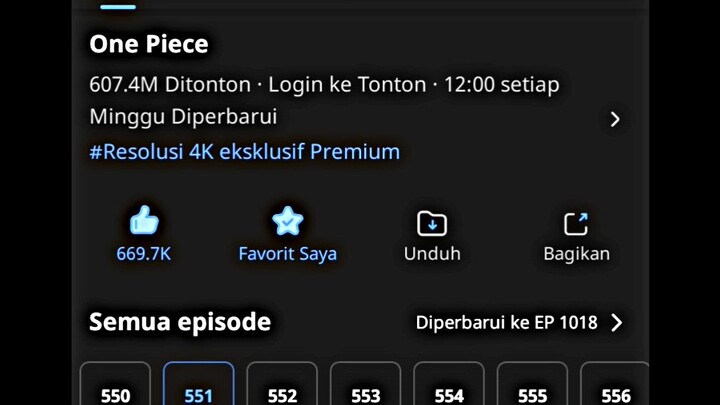Expand series details with the right chevron
The height and width of the screenshot is (405, 720).
click(615, 119)
